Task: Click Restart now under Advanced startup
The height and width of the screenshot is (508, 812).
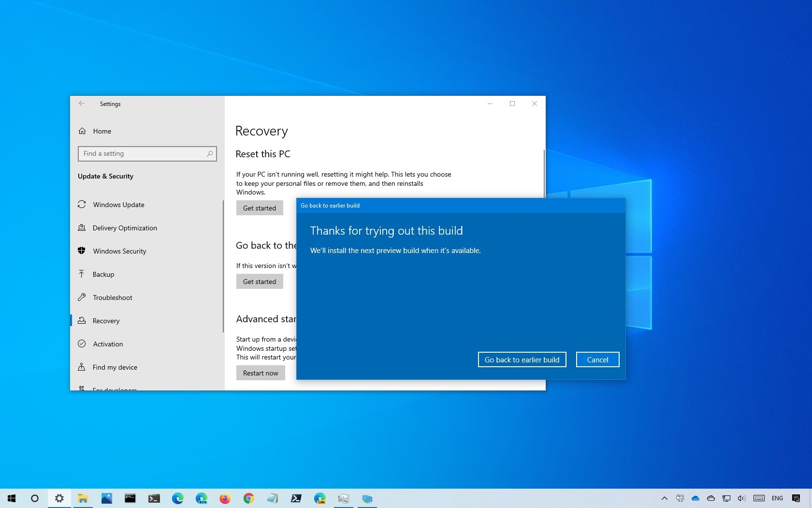Action: [261, 373]
